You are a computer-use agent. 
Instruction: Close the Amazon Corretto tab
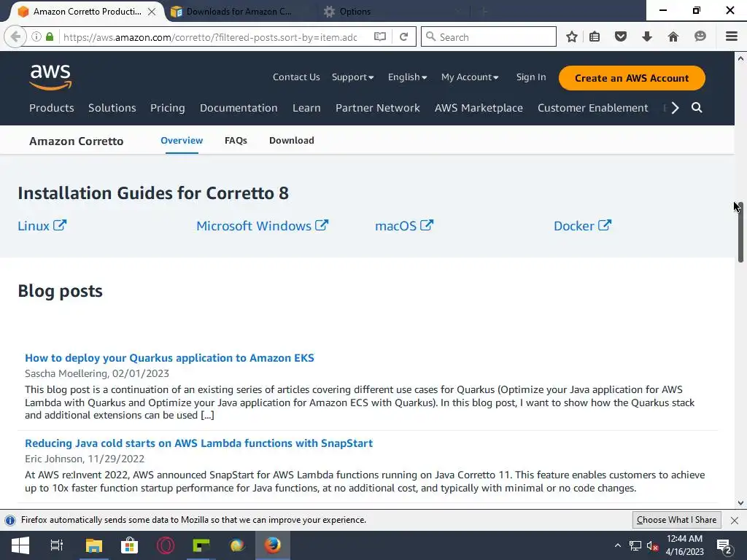[152, 12]
